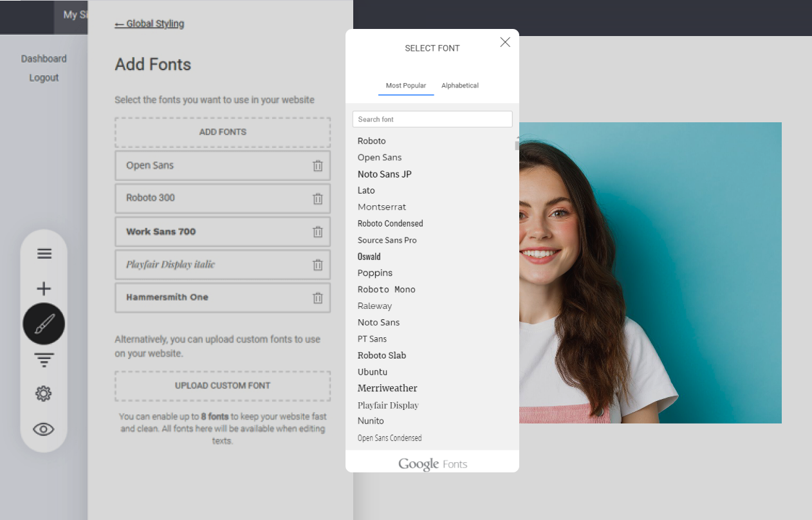Click the plus add element icon
812x520 pixels.
44,289
